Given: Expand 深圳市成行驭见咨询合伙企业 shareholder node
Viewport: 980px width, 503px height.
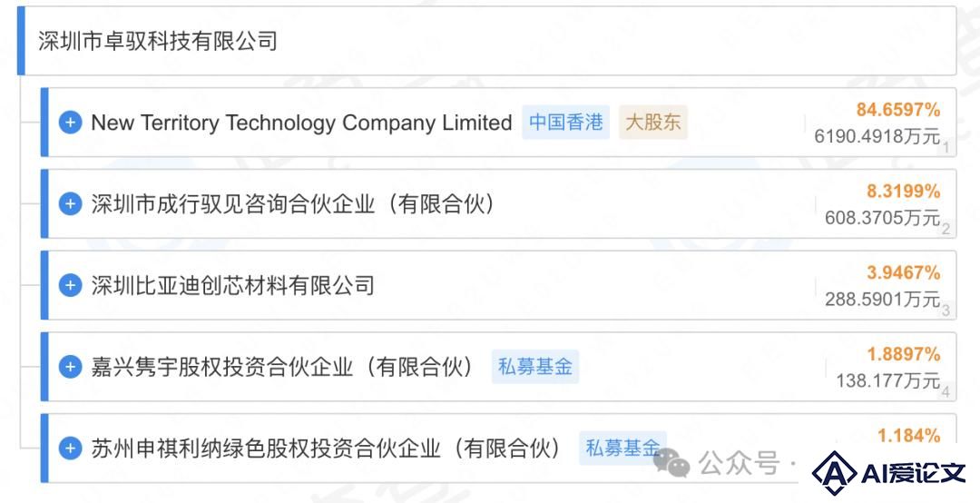Looking at the screenshot, I should (x=70, y=204).
